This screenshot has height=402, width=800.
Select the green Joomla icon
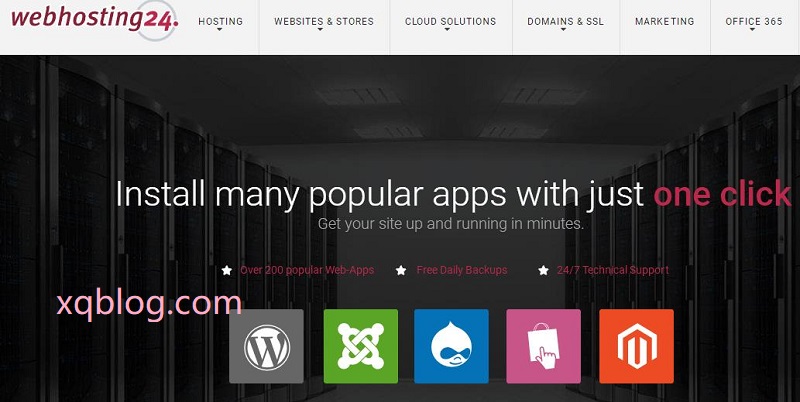(361, 346)
